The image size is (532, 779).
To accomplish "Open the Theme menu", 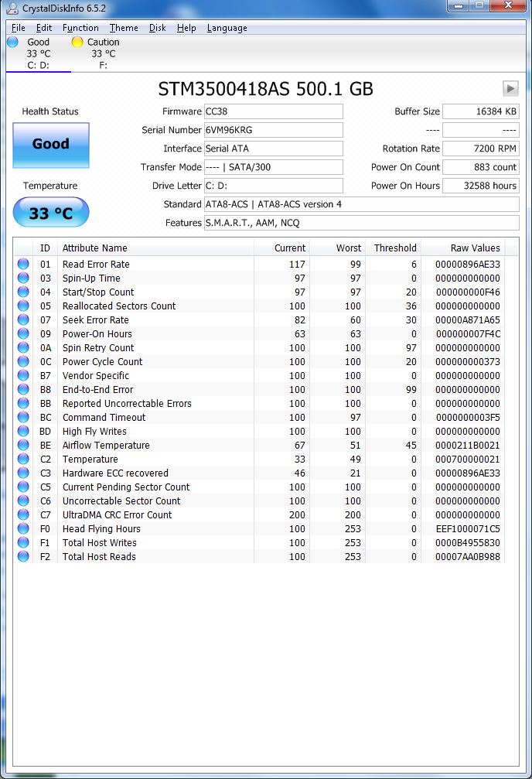I will [x=124, y=28].
